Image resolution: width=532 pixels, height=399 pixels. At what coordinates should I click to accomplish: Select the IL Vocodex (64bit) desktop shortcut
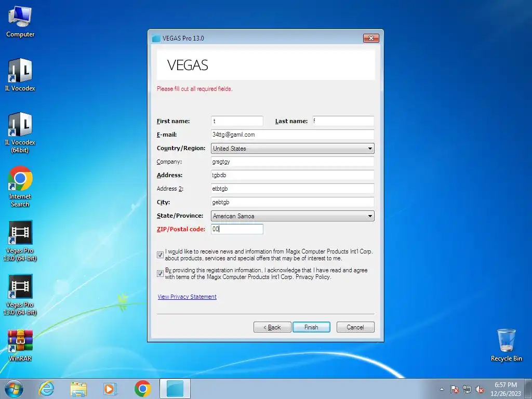pyautogui.click(x=20, y=132)
